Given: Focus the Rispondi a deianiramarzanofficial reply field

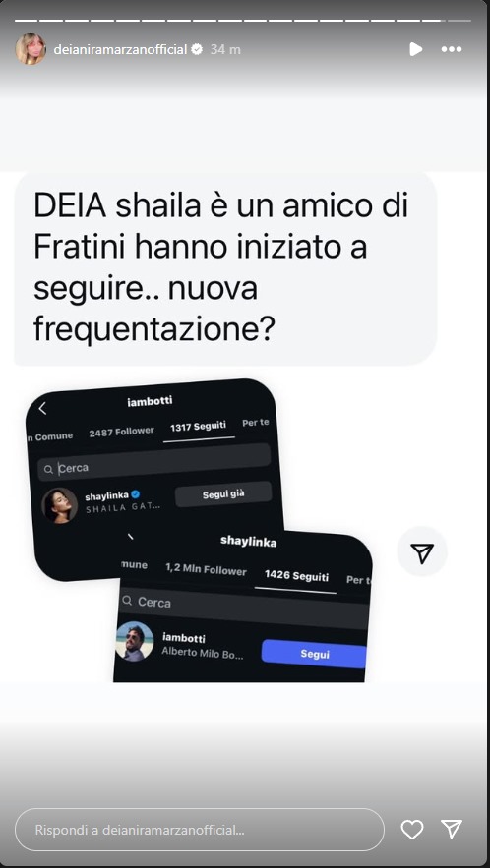Looking at the screenshot, I should pyautogui.click(x=200, y=830).
